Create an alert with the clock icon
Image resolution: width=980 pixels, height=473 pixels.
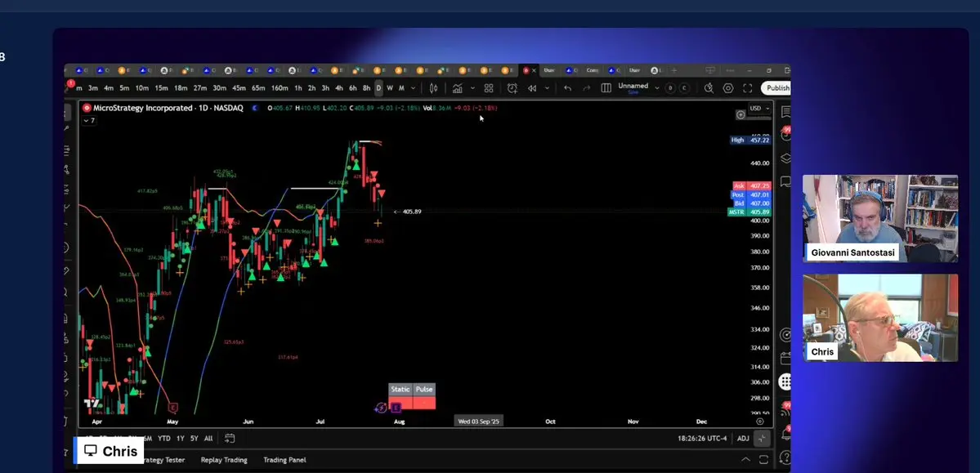512,88
